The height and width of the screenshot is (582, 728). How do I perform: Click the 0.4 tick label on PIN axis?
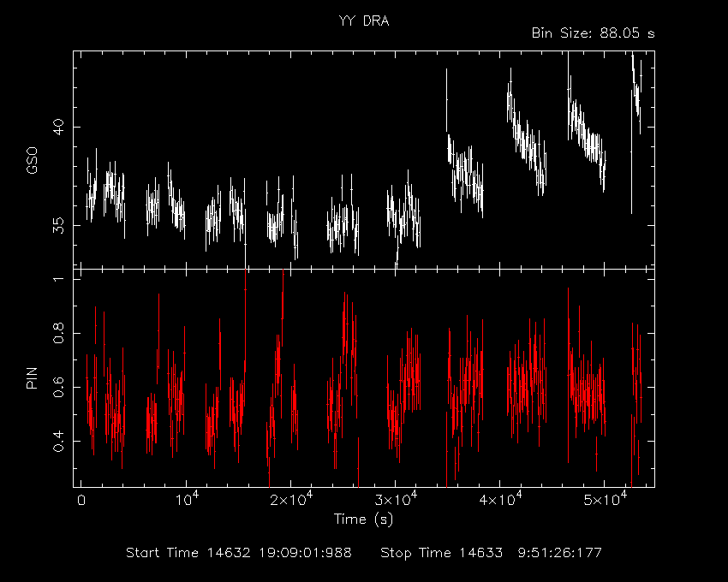58,441
